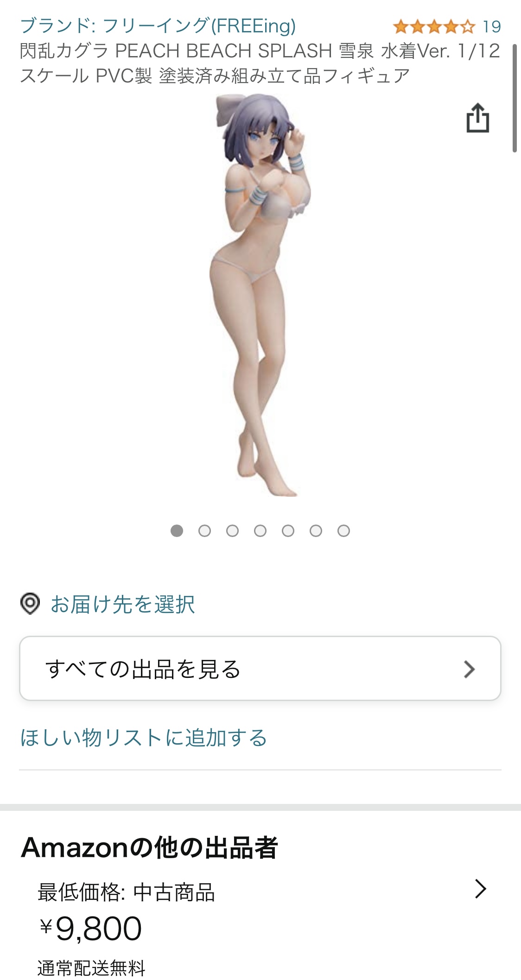This screenshot has height=980, width=521.
Task: Choose delivery address via お届け先を選択
Action: tap(122, 604)
